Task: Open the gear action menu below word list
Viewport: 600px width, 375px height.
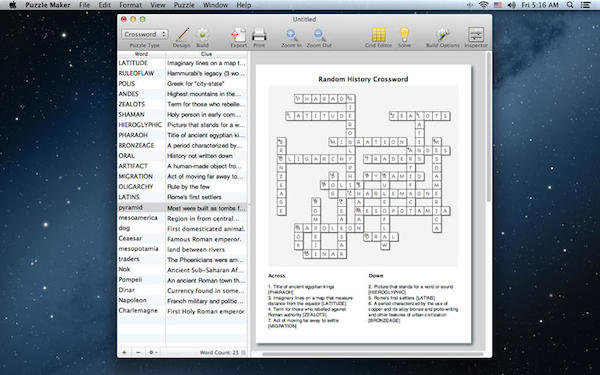Action: tap(153, 352)
